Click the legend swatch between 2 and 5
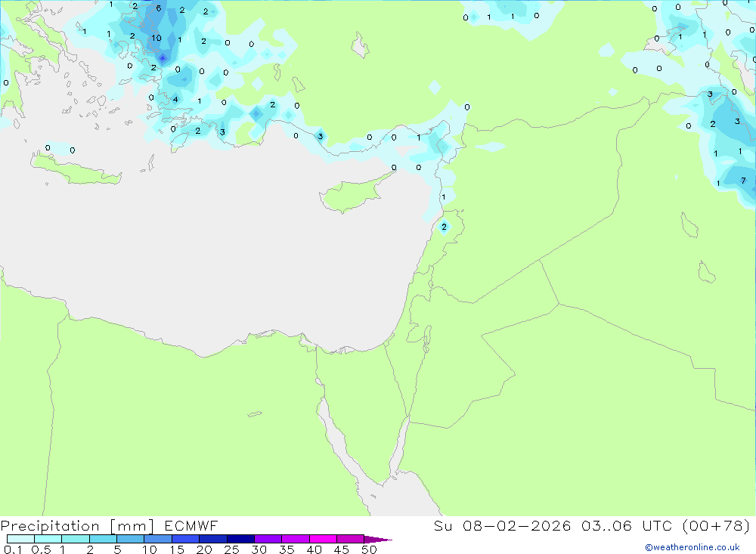The image size is (756, 554). coord(103,539)
